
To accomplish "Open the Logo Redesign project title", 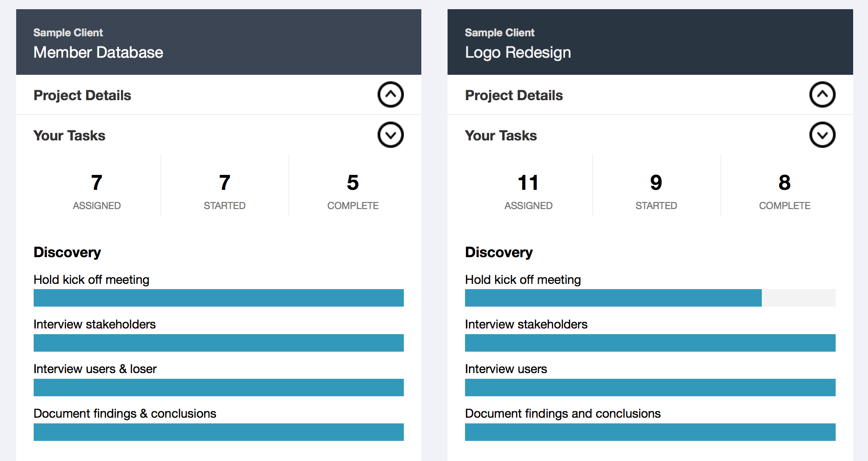I will (518, 52).
